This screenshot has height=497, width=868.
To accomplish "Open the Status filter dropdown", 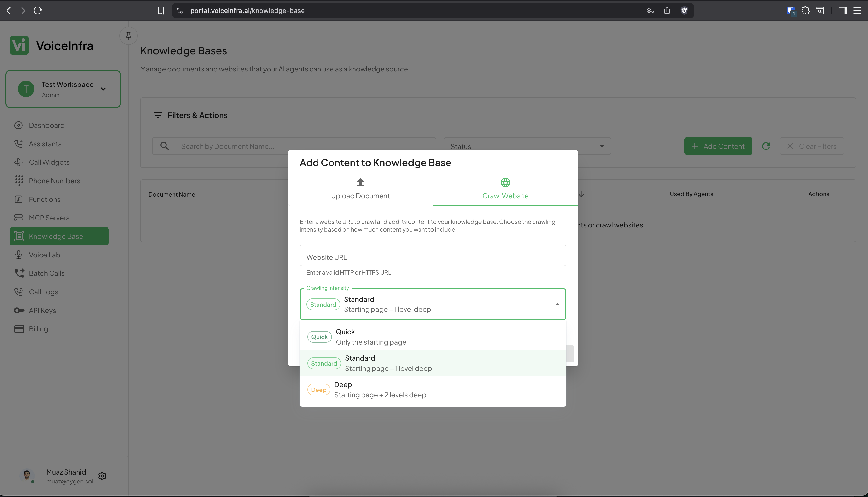I will click(527, 146).
